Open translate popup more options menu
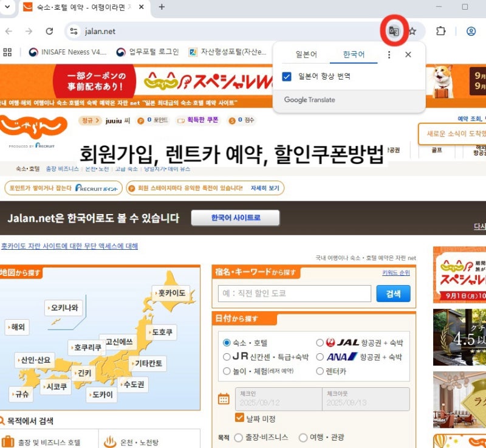Screen dimensions: 486x448 point(389,55)
